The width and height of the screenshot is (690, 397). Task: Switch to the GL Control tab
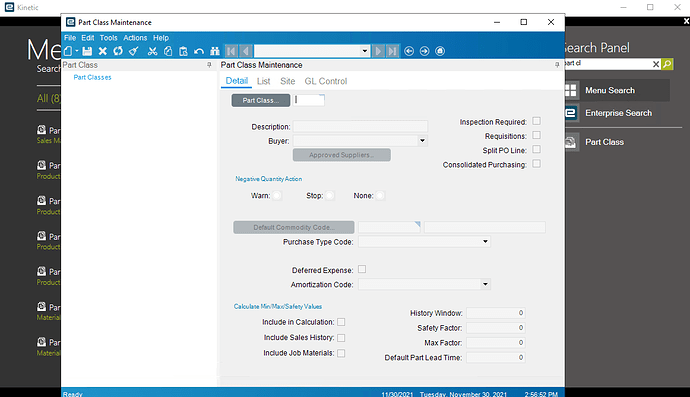click(x=326, y=81)
